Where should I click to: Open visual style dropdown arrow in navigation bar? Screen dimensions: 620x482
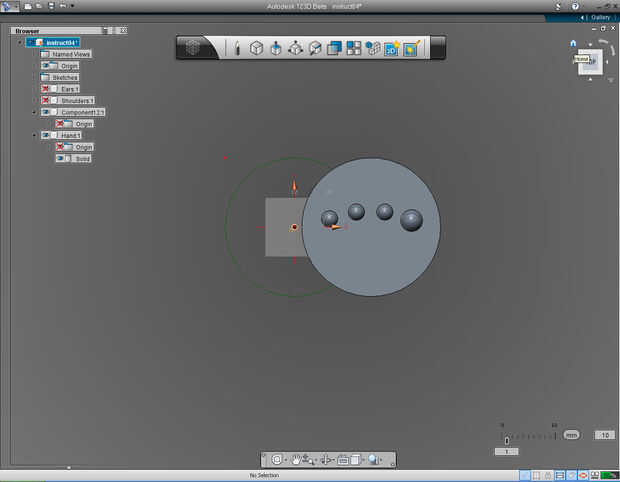(381, 460)
